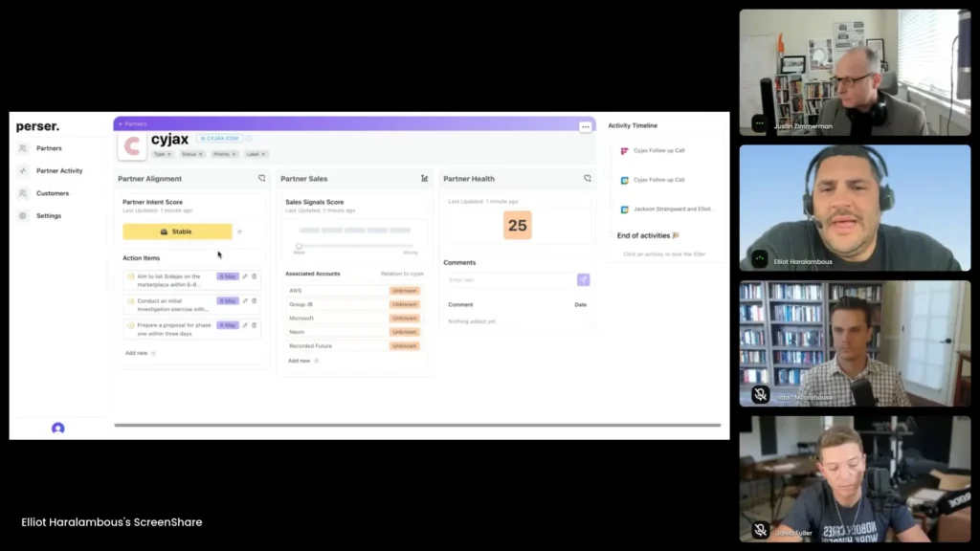This screenshot has width=980, height=551.
Task: Click the user avatar at the sidebar bottom
Action: [57, 429]
